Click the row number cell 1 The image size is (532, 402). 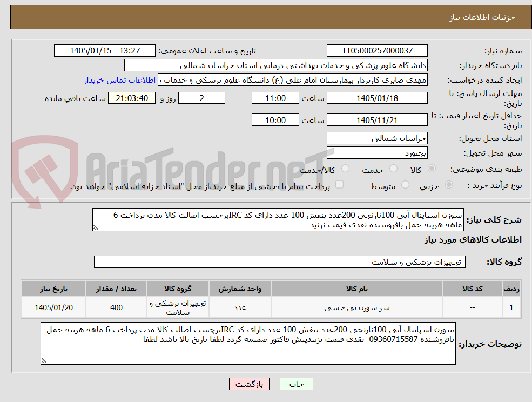pos(511,307)
